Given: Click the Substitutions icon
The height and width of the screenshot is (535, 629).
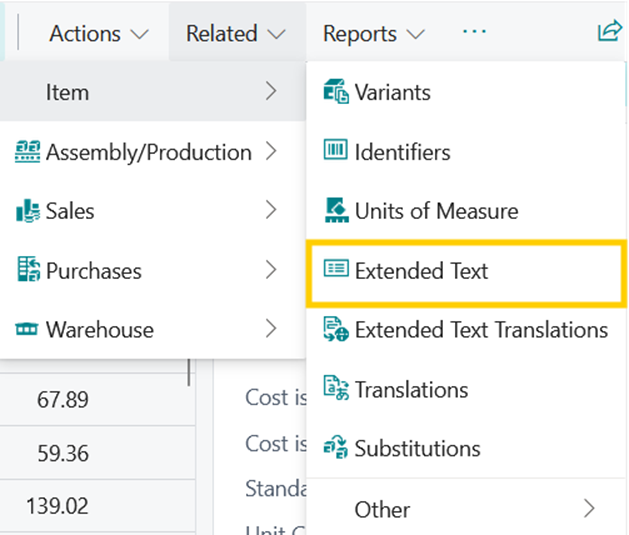Looking at the screenshot, I should 335,448.
